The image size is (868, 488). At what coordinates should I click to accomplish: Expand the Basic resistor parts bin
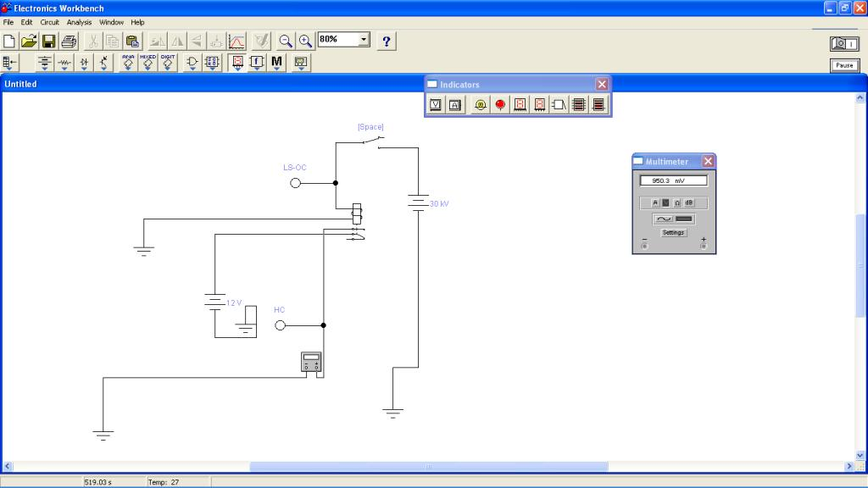[64, 63]
